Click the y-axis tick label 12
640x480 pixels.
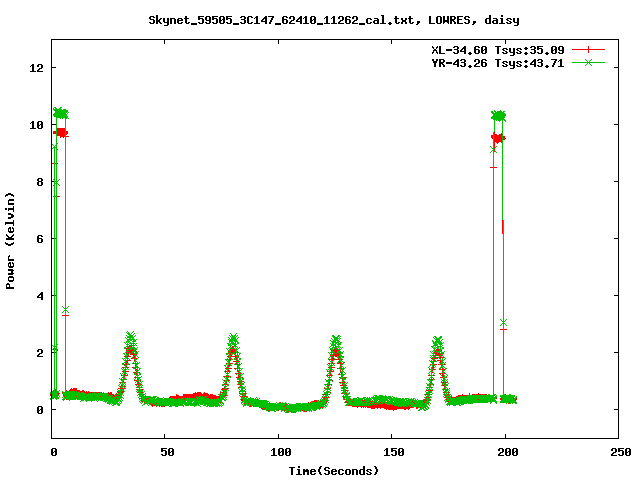(x=36, y=68)
